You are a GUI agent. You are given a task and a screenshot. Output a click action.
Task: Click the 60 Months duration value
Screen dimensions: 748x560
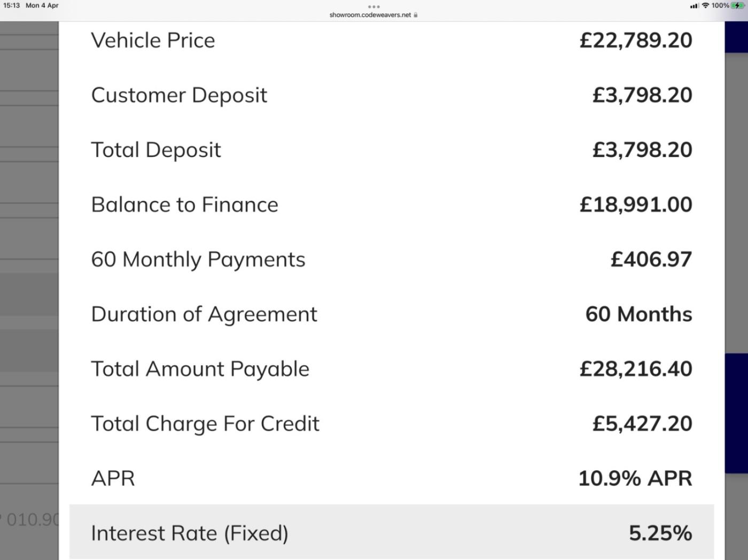(638, 314)
